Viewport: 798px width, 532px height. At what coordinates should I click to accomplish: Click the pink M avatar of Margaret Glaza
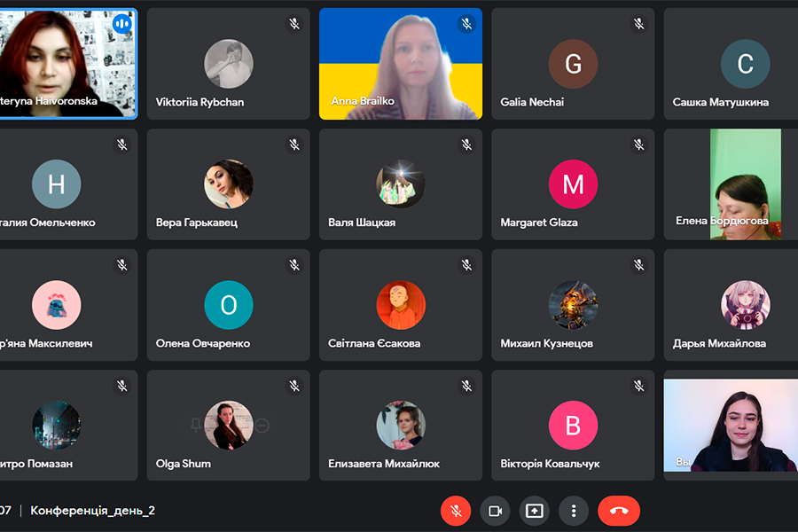tap(573, 184)
